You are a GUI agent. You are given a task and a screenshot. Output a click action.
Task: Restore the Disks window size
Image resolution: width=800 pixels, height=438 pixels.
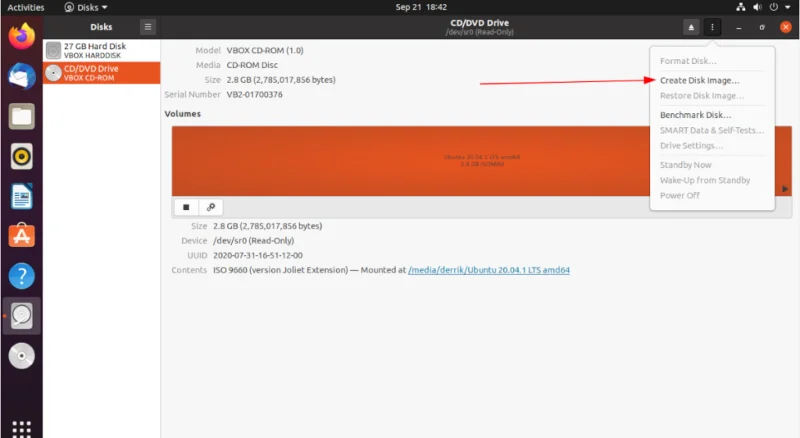762,28
